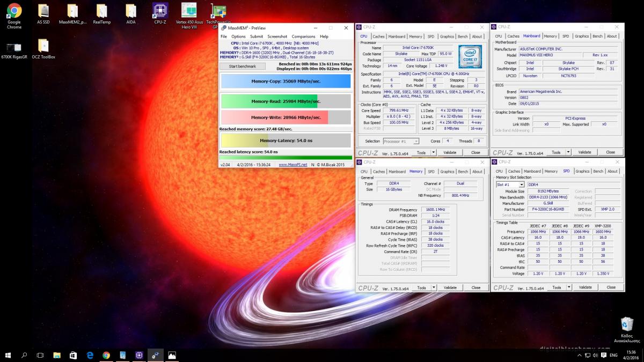Open the OCZ ToolBox desktop folder
644x362 pixels.
[43, 50]
